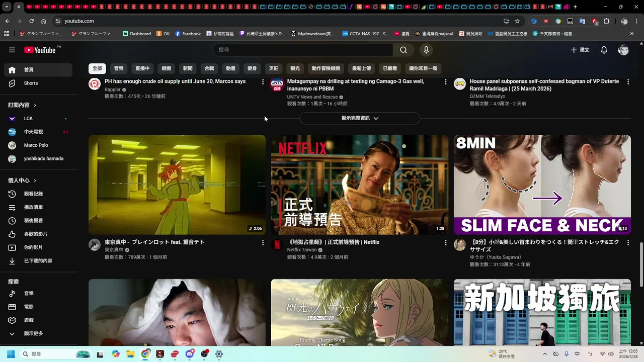Screen dimensions: 644x362
Task: Open options menu for UNTV video
Action: coord(445,81)
